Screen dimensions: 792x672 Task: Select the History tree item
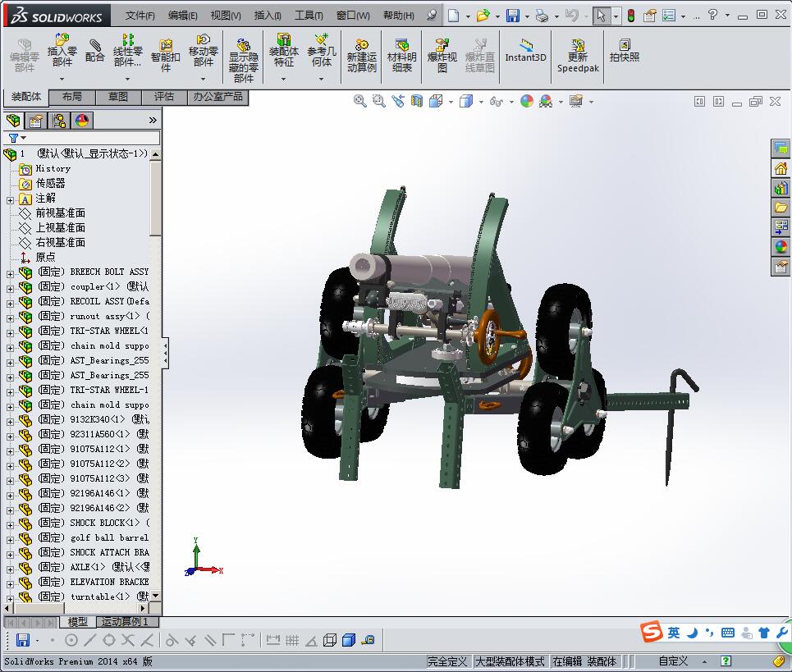pyautogui.click(x=53, y=169)
